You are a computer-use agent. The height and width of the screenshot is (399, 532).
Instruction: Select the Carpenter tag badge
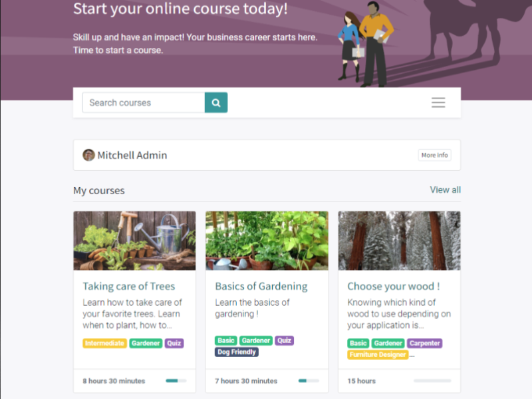[424, 343]
